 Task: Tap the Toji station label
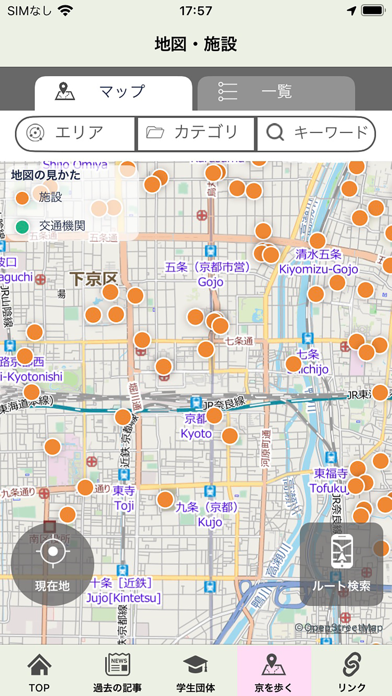point(124,498)
